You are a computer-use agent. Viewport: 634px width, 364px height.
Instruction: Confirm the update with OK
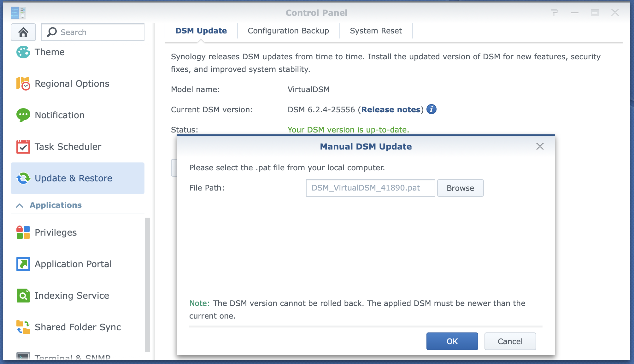point(452,341)
